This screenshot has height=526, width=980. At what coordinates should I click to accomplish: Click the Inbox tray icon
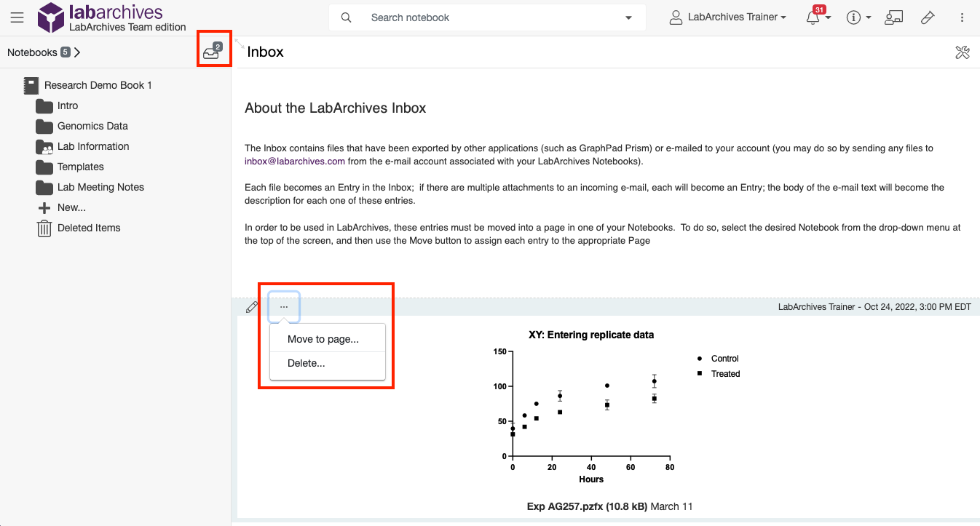(212, 52)
